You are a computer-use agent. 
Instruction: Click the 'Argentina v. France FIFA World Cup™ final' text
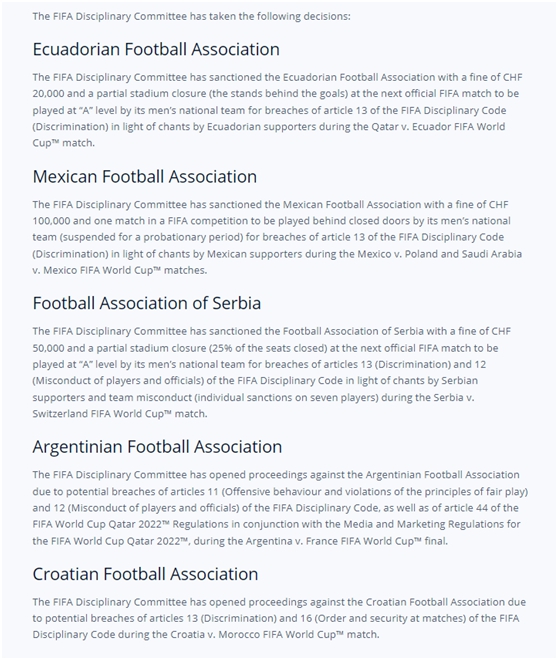[x=347, y=541]
